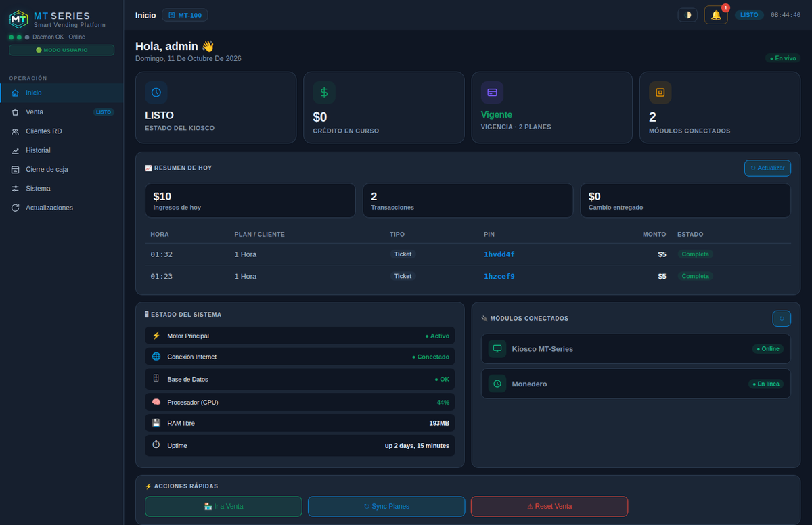The width and height of the screenshot is (812, 525).
Task: Click the 193MB RAM libre value
Action: (x=439, y=423)
